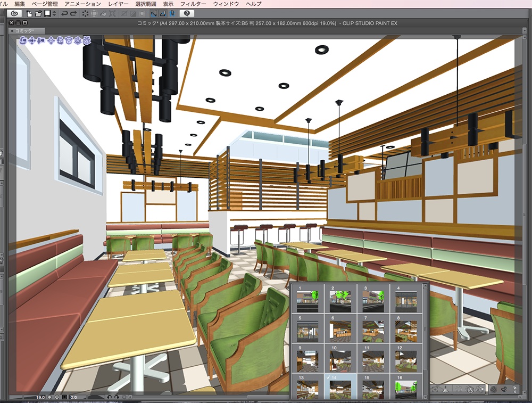This screenshot has height=403, width=532.
Task: Click the focus-on-object 3D launcher icon
Action: 435,389
